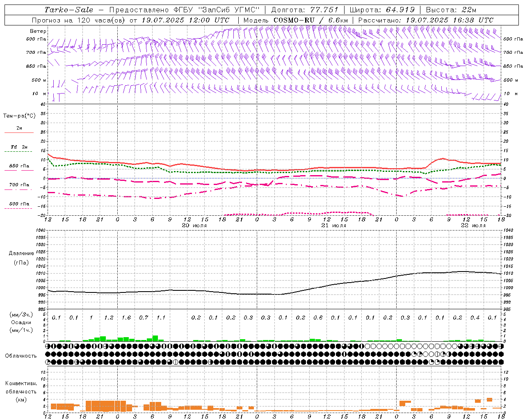Click the 3-hour precipitation value "0.7"
Image resolution: width=525 pixels, height=420 pixels.
pyautogui.click(x=144, y=318)
